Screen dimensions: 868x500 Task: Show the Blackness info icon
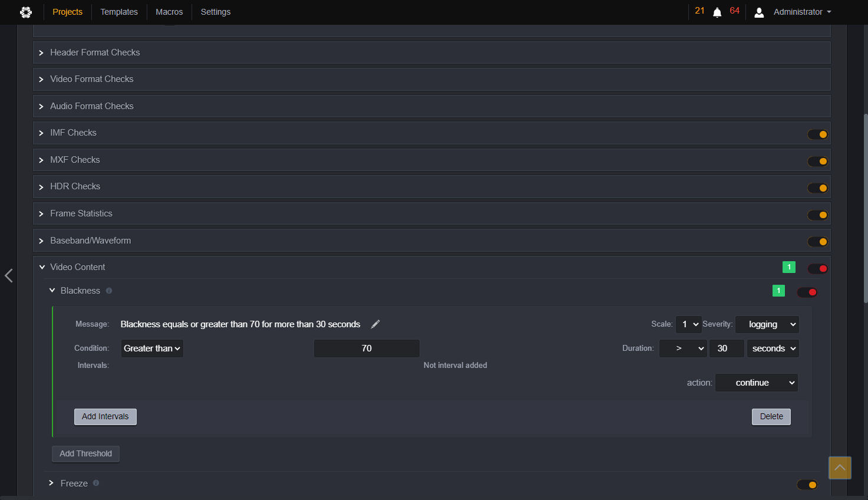(109, 291)
